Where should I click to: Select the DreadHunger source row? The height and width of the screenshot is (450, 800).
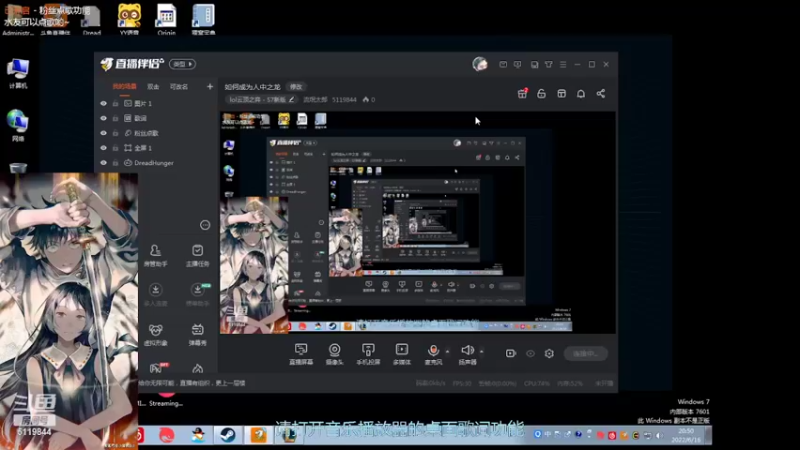tap(156, 163)
